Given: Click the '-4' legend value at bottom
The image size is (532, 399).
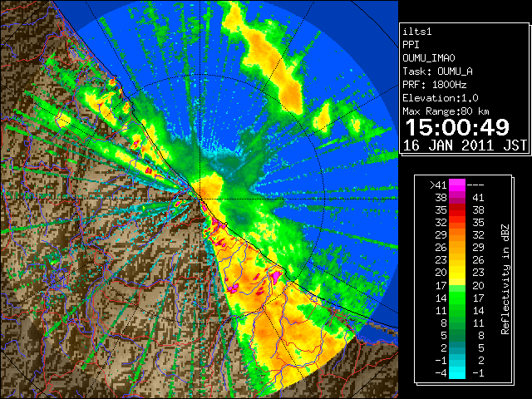Looking at the screenshot, I should tap(441, 373).
